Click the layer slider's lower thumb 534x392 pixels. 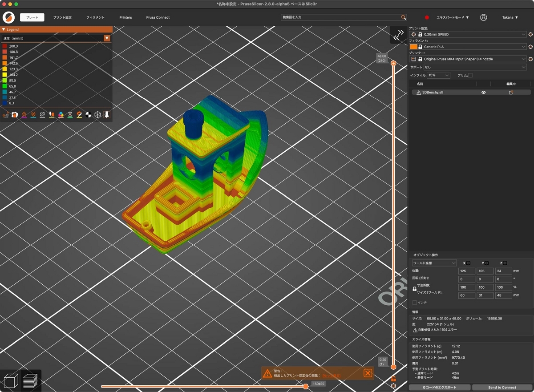[x=393, y=367]
